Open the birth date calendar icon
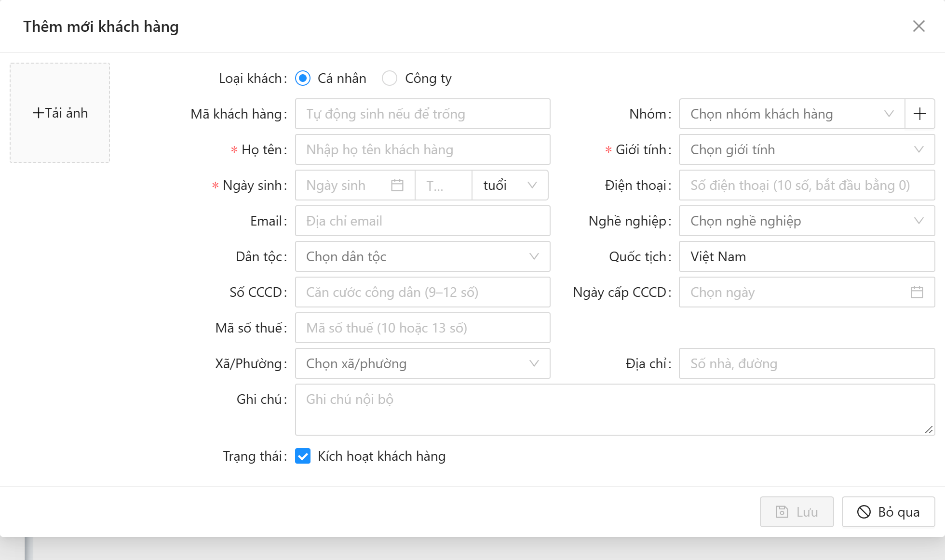Screen dimensions: 945x560 pyautogui.click(x=397, y=185)
